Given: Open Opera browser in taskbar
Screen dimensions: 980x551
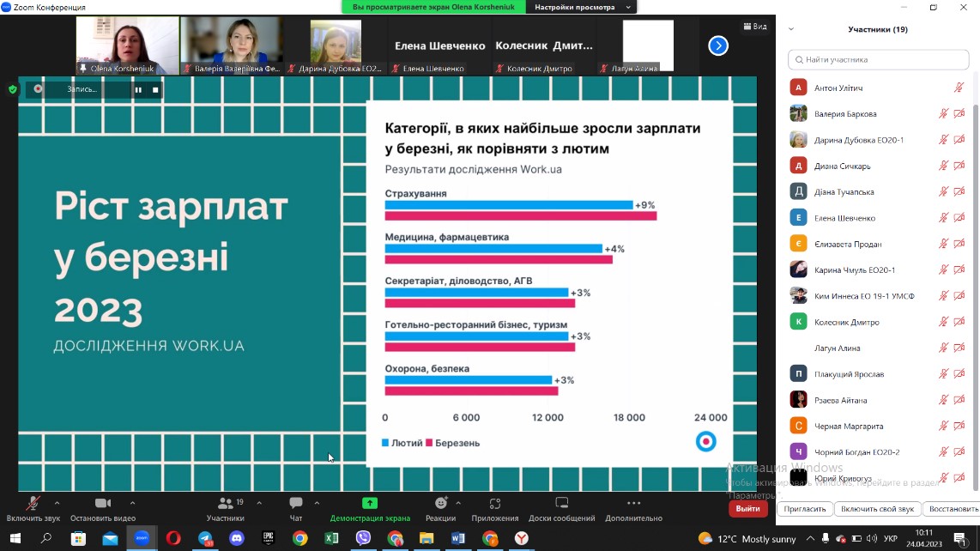Looking at the screenshot, I should click(173, 538).
